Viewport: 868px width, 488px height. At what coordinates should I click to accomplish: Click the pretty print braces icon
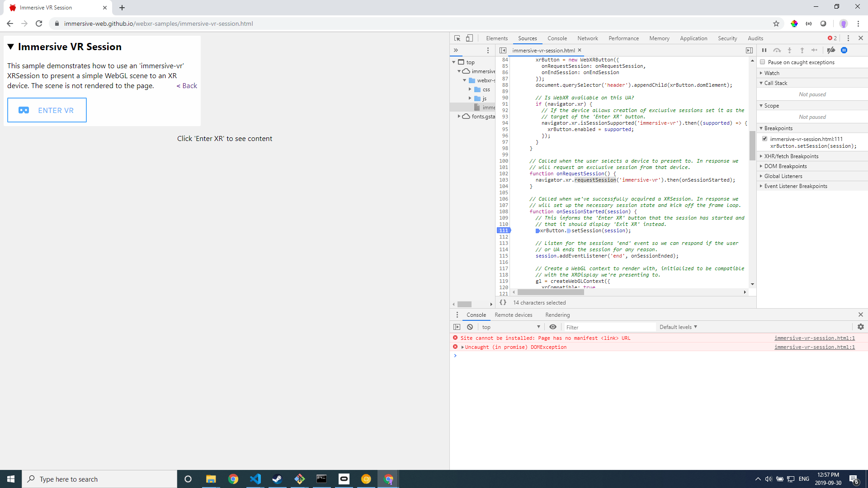coord(503,303)
